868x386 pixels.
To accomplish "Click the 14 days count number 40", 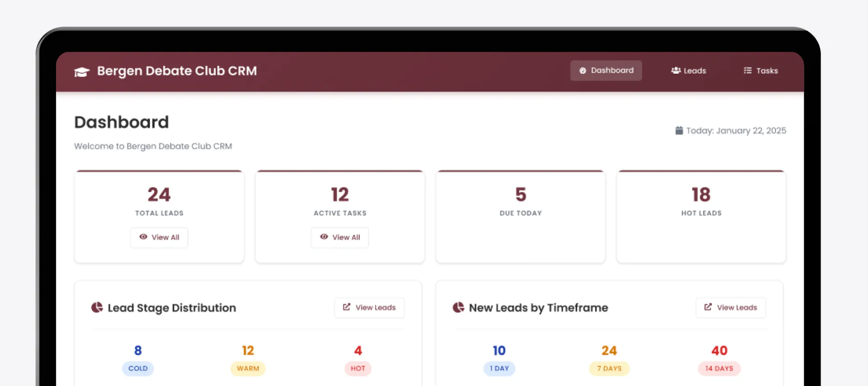I will 719,351.
